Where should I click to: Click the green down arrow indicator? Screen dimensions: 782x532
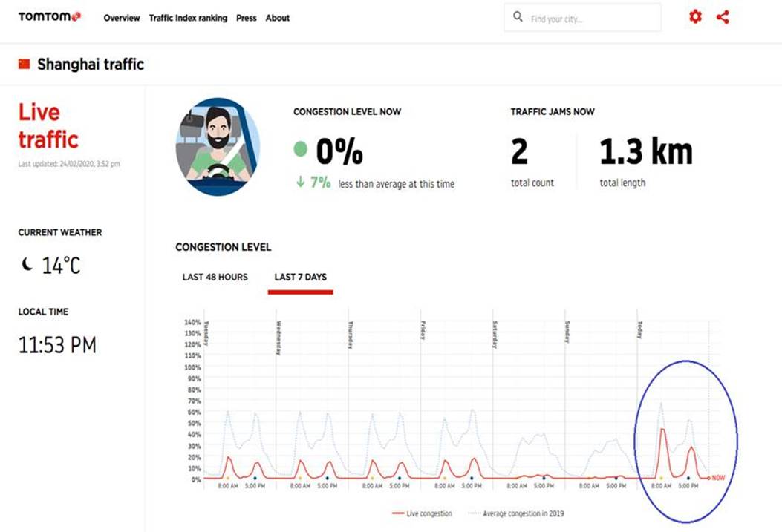tap(300, 183)
